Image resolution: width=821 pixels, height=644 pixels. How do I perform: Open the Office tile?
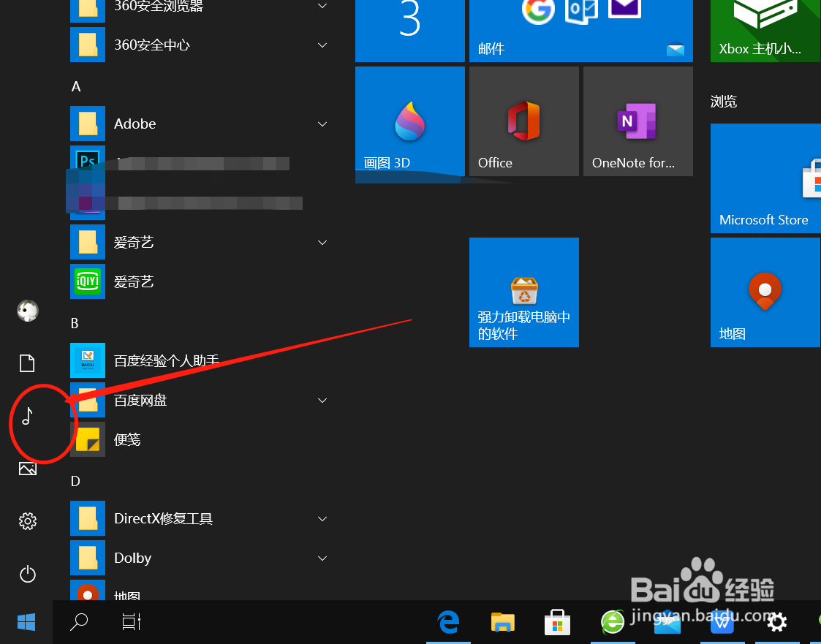point(523,121)
